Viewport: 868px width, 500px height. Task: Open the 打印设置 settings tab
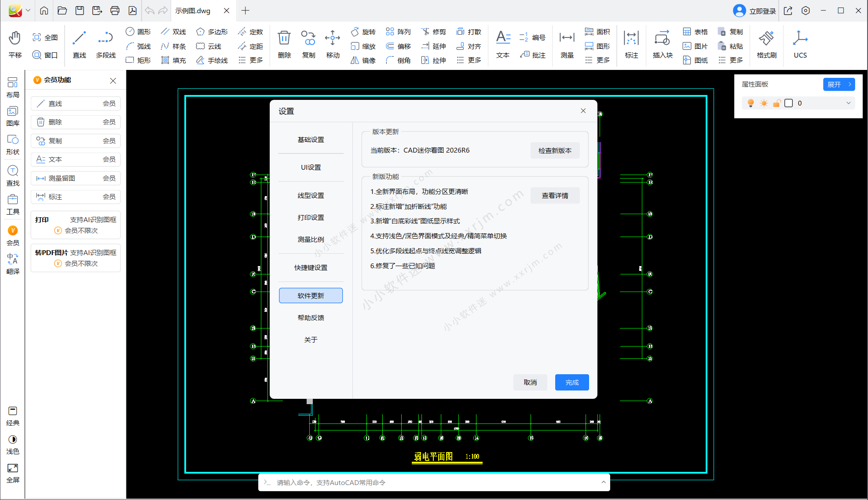tap(311, 217)
